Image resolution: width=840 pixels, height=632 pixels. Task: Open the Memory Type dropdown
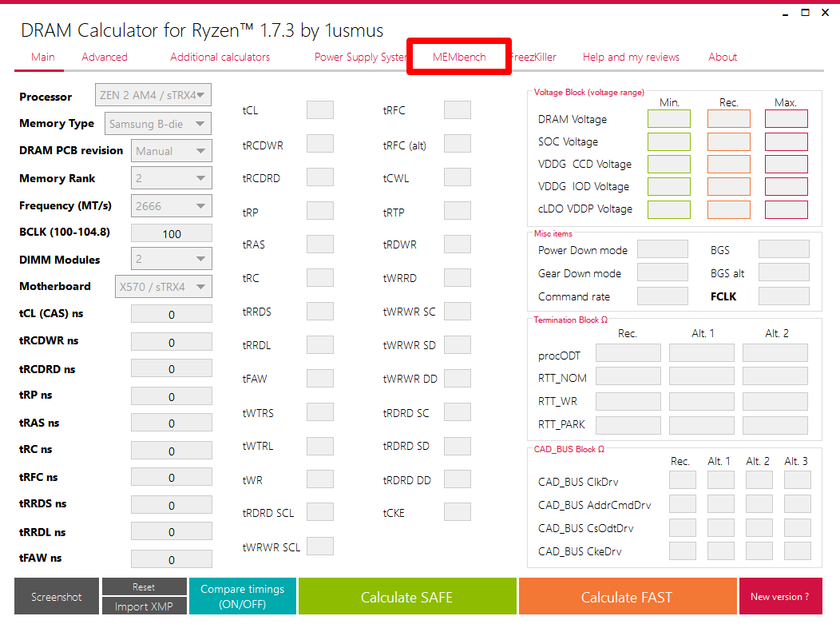pos(158,123)
